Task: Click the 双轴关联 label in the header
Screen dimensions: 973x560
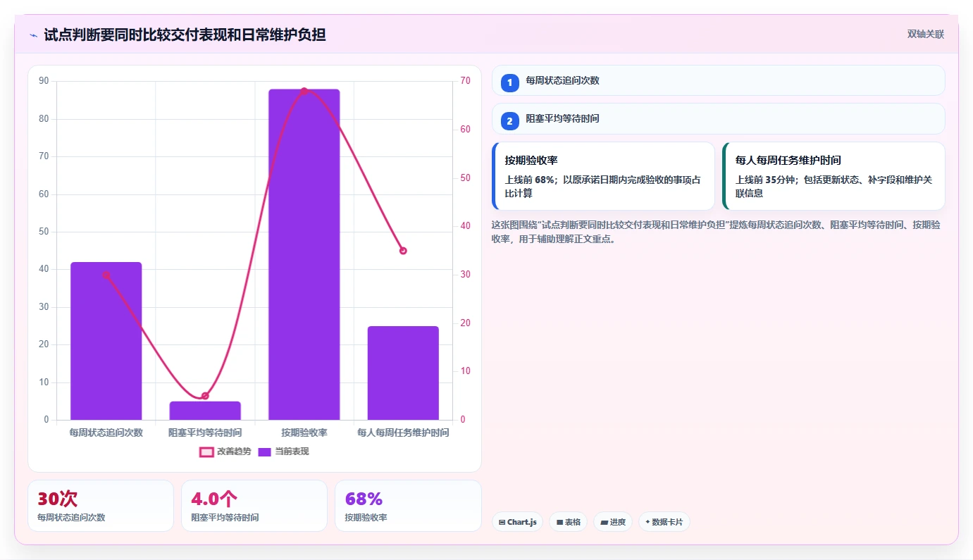Action: (x=925, y=34)
